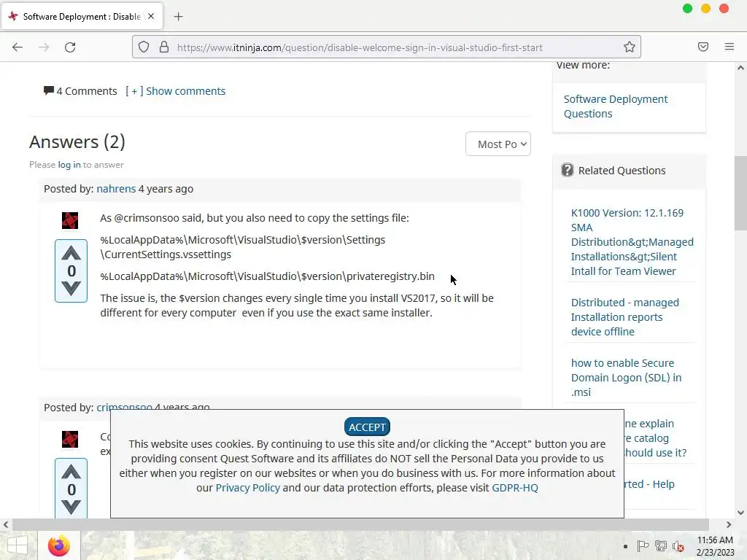Click the ACCEPT cookies button
The image size is (747, 560).
[x=367, y=427]
